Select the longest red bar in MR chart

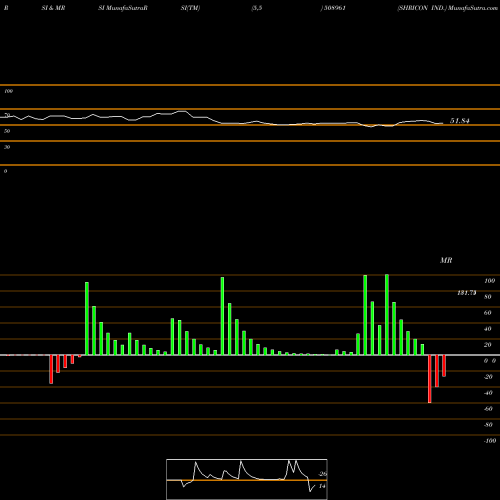coord(430,379)
